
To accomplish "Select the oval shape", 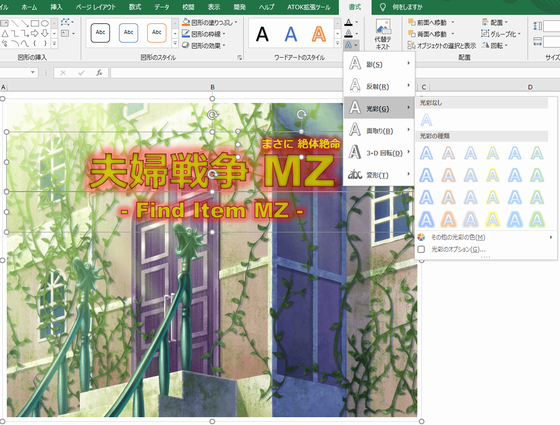I will [45, 24].
